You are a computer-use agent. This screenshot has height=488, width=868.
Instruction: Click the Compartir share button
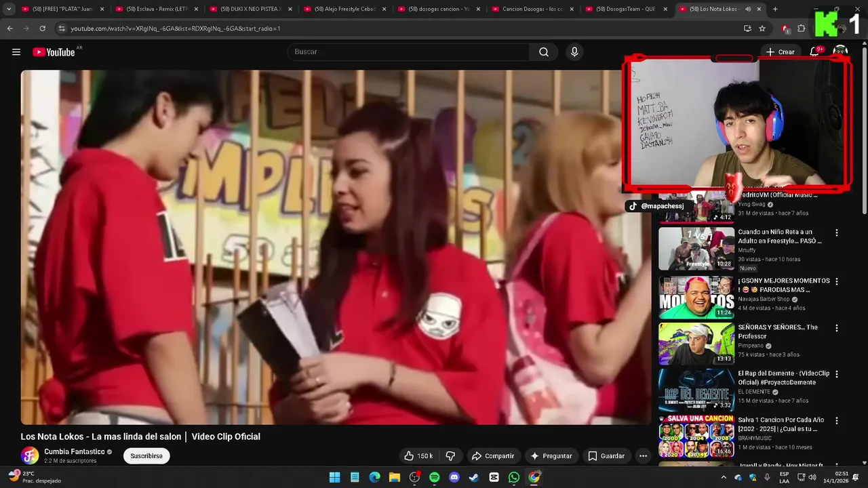(493, 456)
